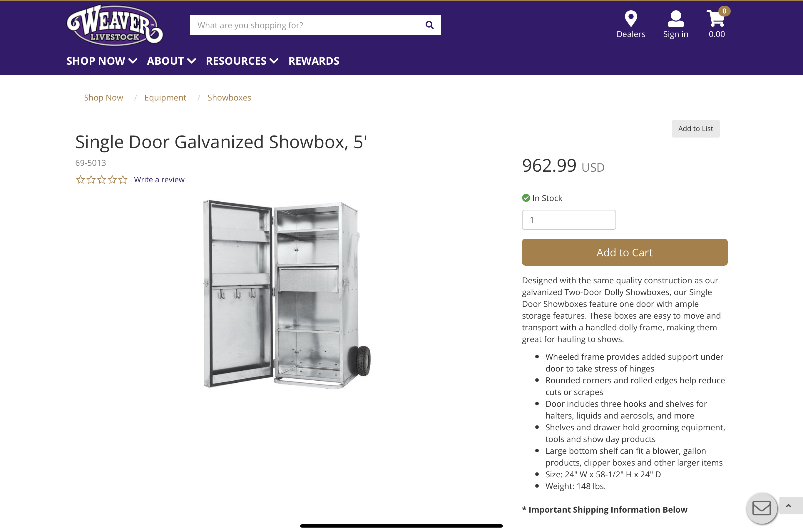Image resolution: width=803 pixels, height=532 pixels.
Task: Focus the quantity input field
Action: pos(568,220)
